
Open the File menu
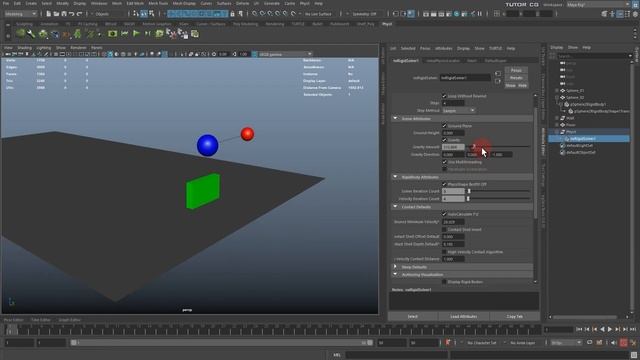click(6, 3)
